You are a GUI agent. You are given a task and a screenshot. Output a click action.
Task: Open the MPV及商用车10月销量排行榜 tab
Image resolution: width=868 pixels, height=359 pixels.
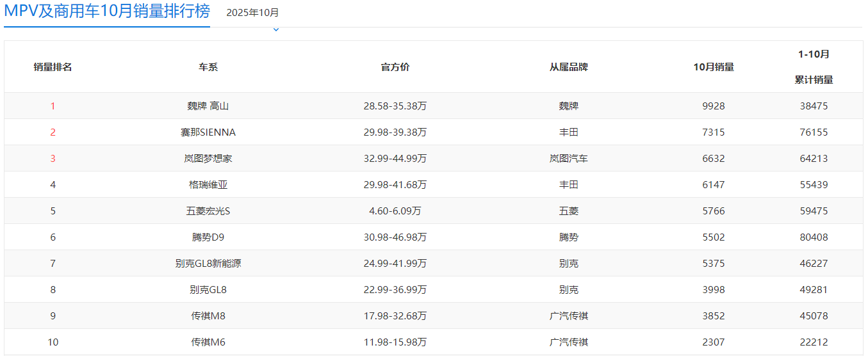point(107,12)
